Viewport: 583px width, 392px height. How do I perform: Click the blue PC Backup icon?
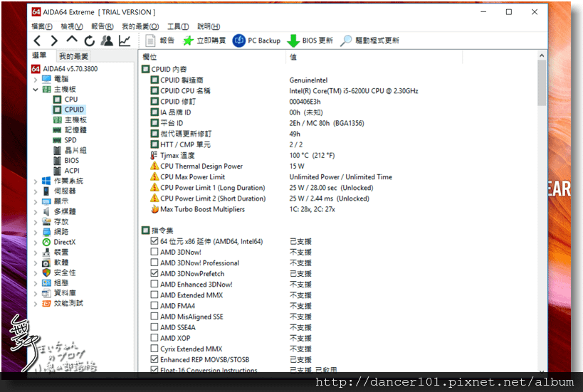pyautogui.click(x=238, y=41)
